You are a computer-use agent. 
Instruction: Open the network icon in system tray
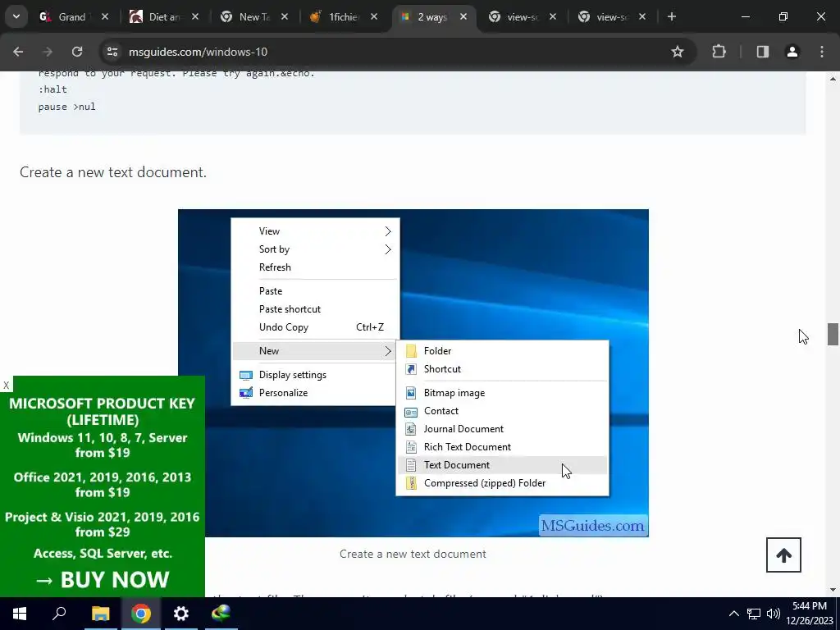click(x=754, y=614)
